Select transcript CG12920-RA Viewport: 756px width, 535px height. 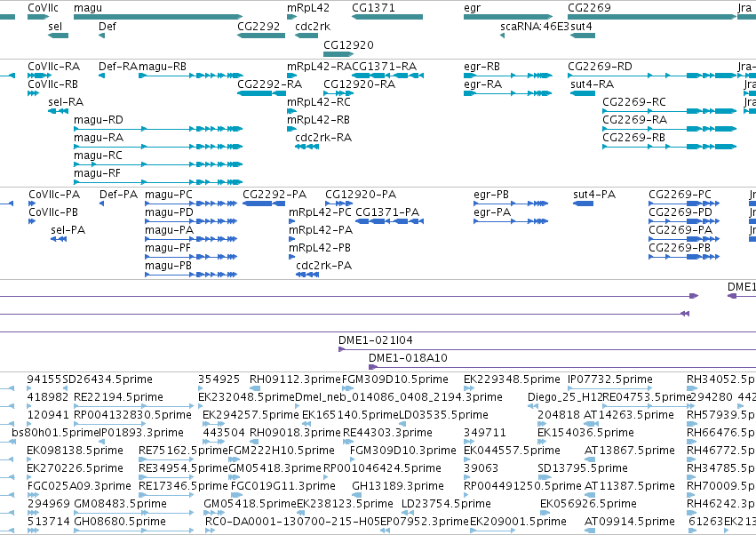click(x=359, y=84)
